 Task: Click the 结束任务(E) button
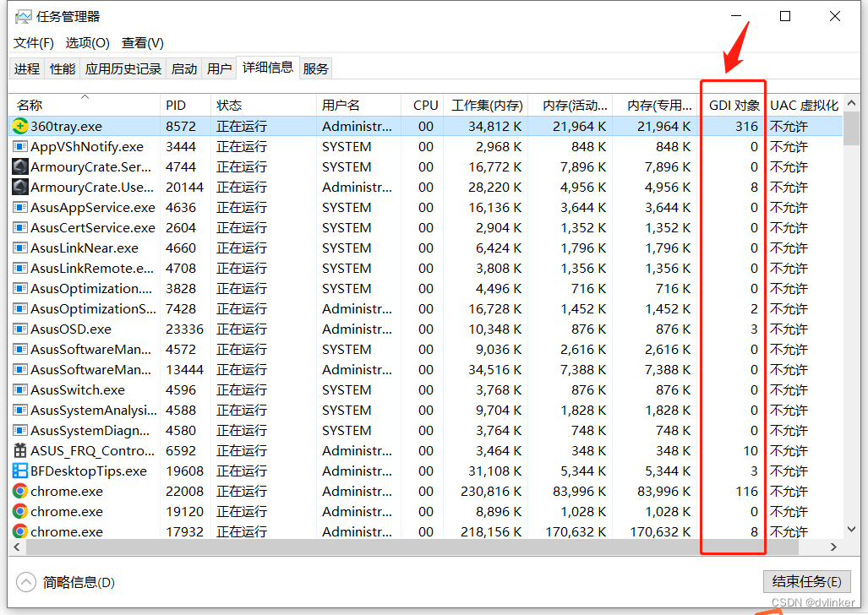[806, 582]
